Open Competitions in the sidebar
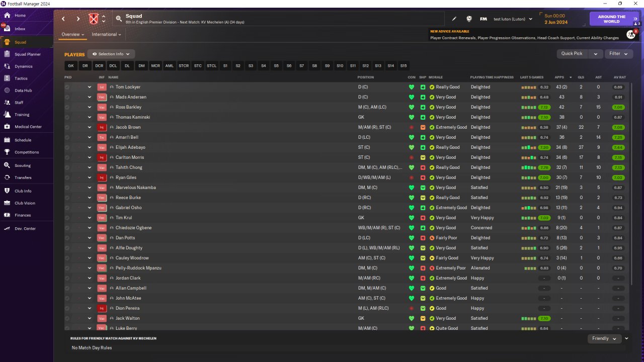This screenshot has width=644, height=362. [x=27, y=152]
